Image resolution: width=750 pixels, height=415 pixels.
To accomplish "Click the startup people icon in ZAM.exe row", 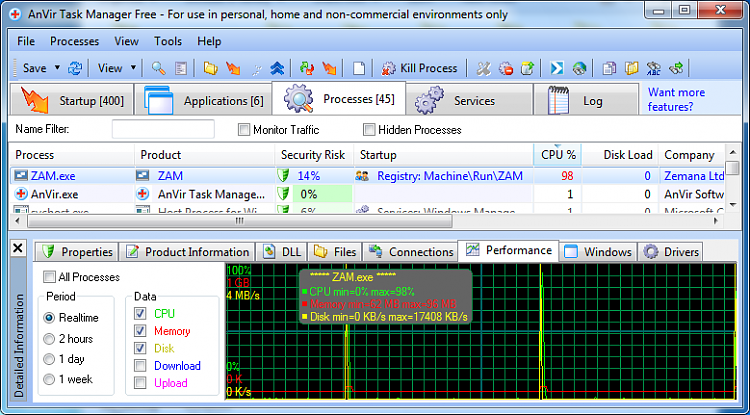I will (362, 175).
